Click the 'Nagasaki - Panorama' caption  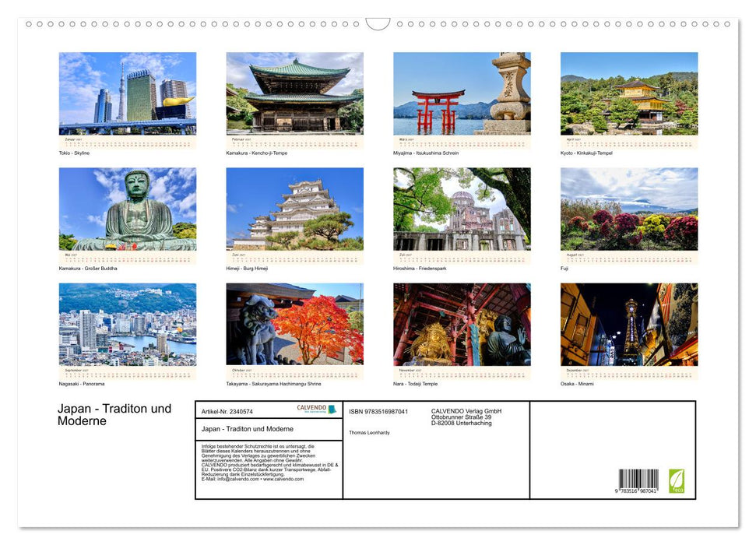click(82, 384)
